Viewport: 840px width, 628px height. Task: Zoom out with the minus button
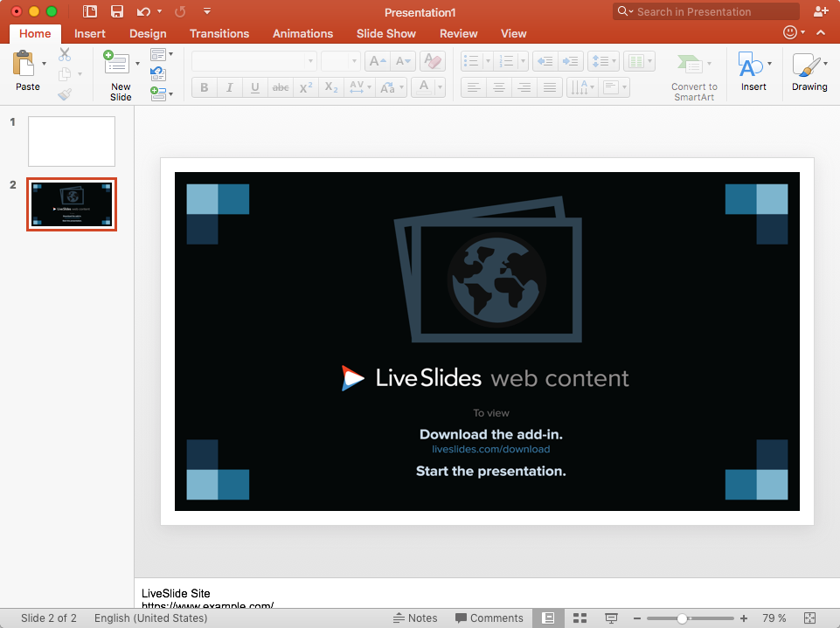[x=637, y=618]
